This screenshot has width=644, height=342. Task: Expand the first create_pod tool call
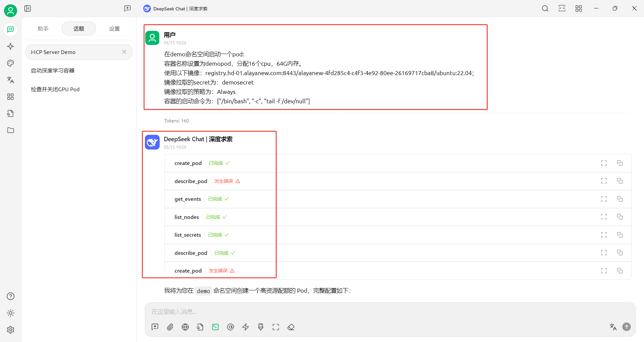pyautogui.click(x=604, y=163)
